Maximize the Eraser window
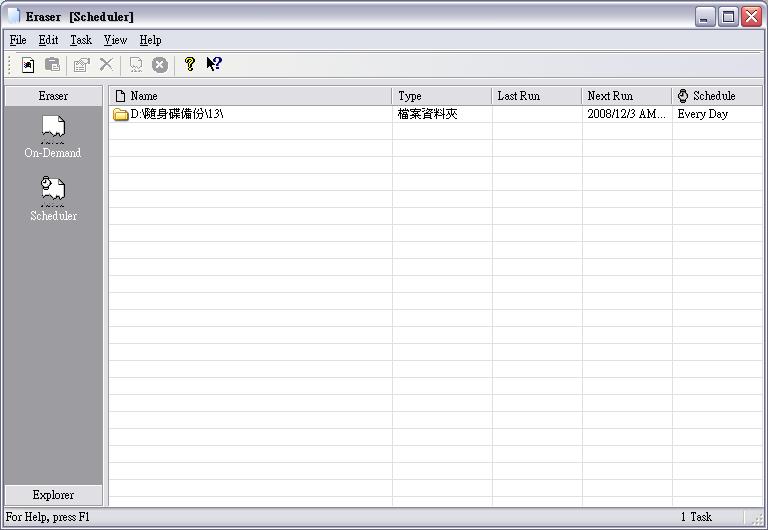 (x=728, y=17)
